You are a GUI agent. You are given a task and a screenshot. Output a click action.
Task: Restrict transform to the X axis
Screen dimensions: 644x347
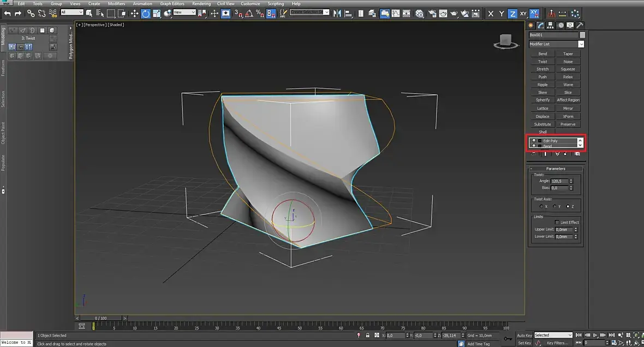coord(491,14)
